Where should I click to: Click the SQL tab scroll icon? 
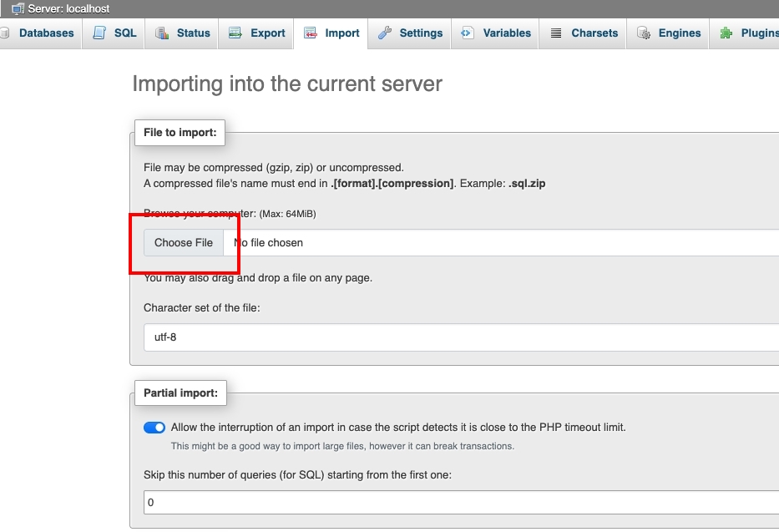pyautogui.click(x=99, y=33)
